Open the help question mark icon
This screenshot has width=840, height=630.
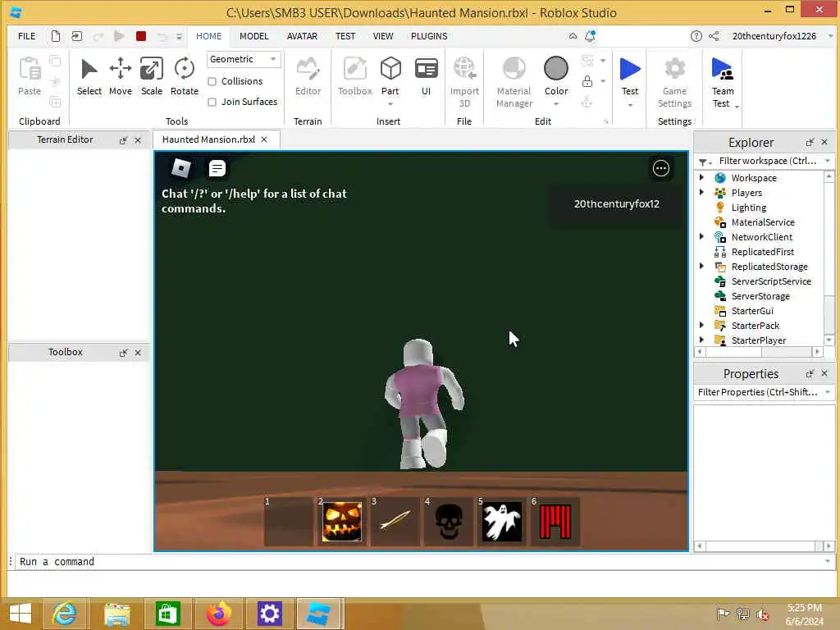(696, 36)
